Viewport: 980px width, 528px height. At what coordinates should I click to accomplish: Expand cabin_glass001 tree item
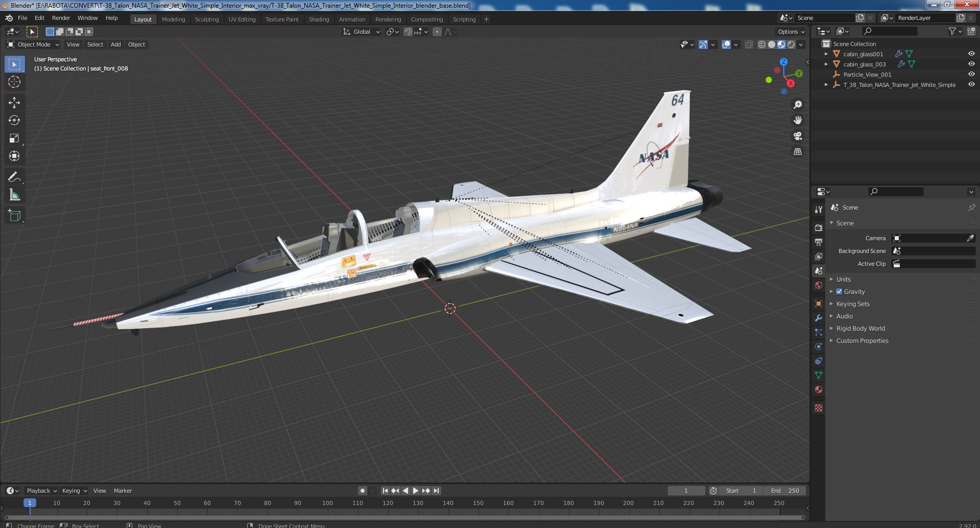coord(826,54)
